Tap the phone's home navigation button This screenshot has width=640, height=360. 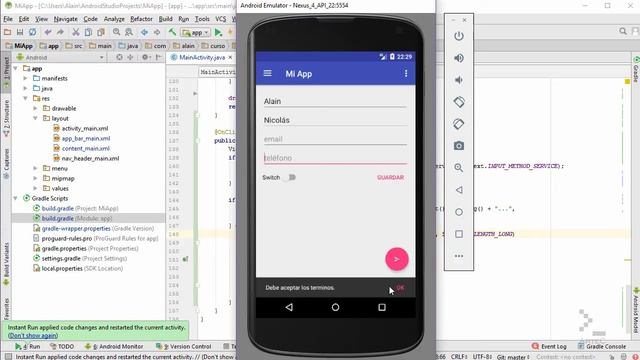click(336, 307)
